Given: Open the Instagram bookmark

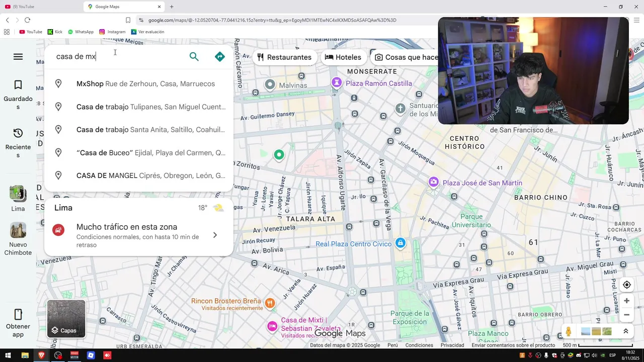Looking at the screenshot, I should (112, 32).
